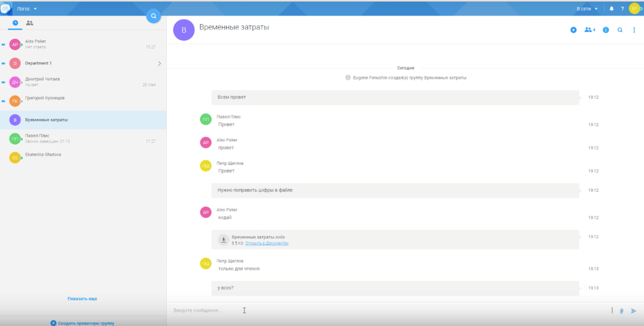The image size is (644, 326).
Task: Open the EF user profile avatar
Action: 634,9
